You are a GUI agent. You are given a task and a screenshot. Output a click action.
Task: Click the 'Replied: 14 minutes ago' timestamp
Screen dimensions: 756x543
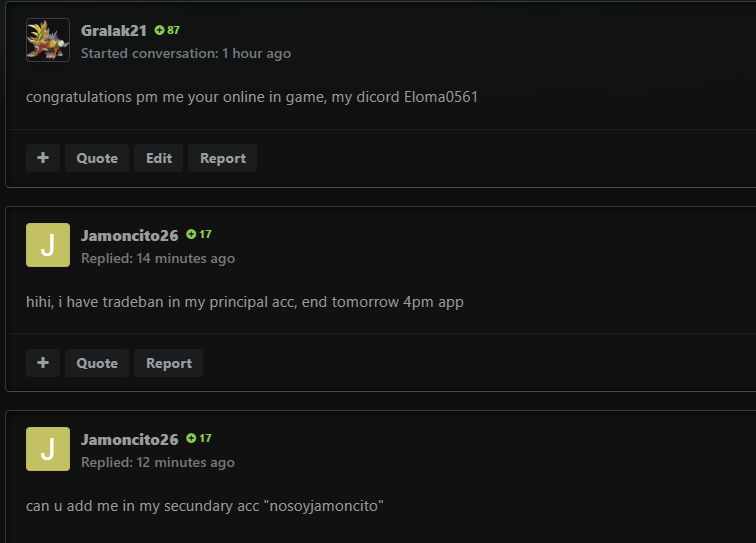[x=158, y=258]
